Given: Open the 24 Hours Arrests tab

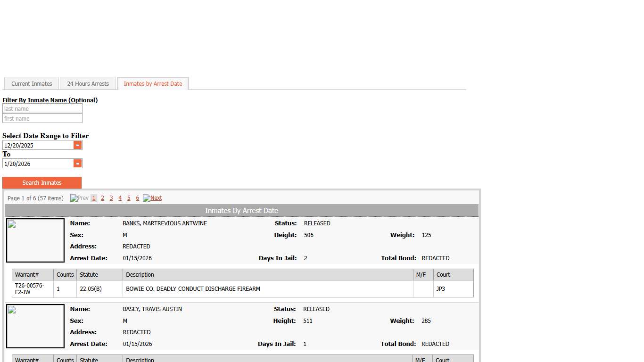Looking at the screenshot, I should tap(88, 84).
